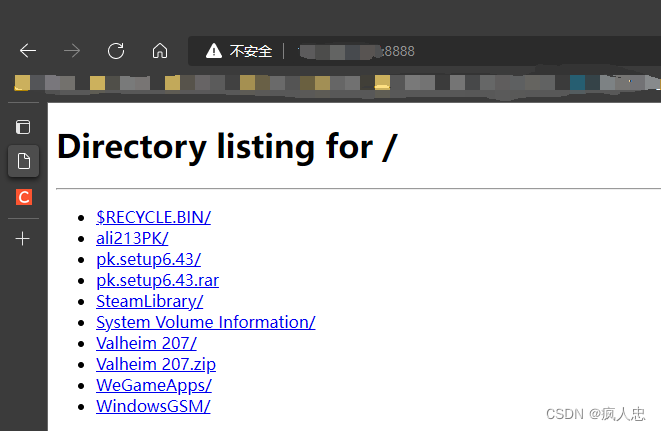Download pk.setup6.43.rar file
This screenshot has height=431, width=661.
click(x=157, y=280)
